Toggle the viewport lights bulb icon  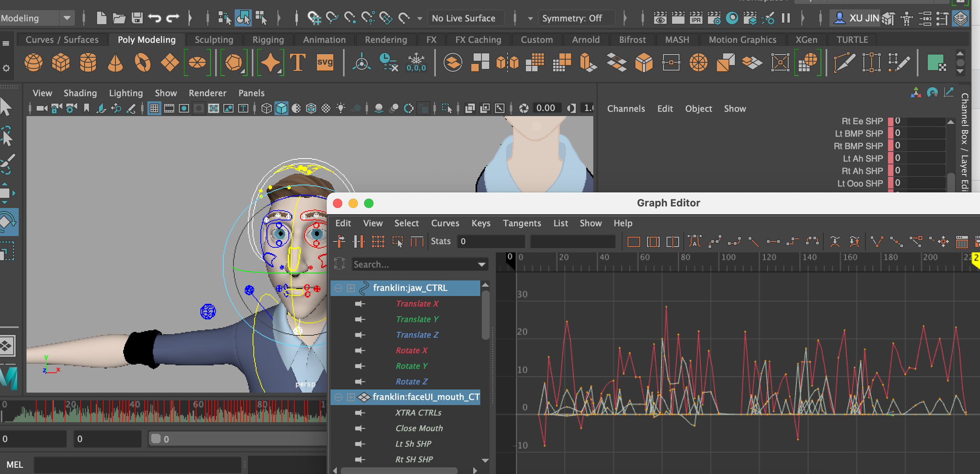click(341, 108)
